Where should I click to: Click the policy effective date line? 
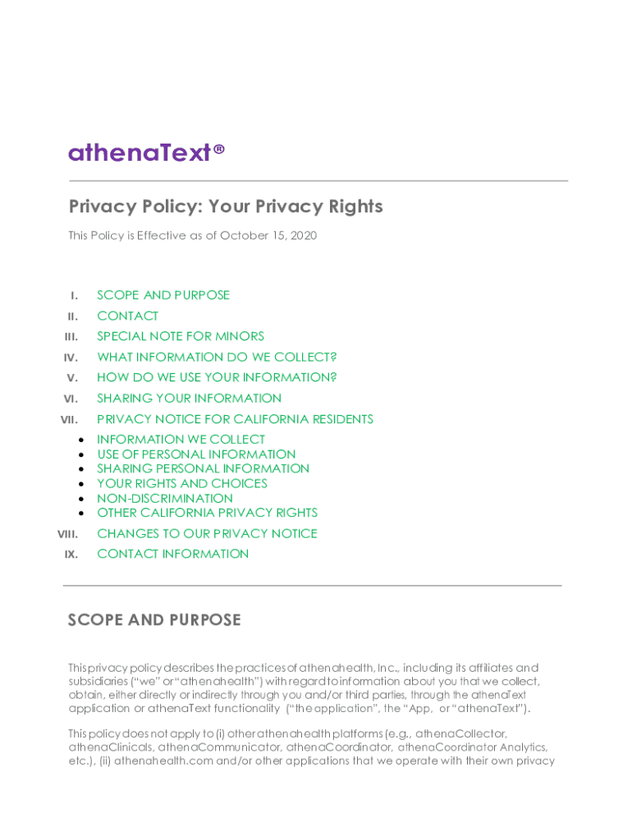pyautogui.click(x=192, y=235)
